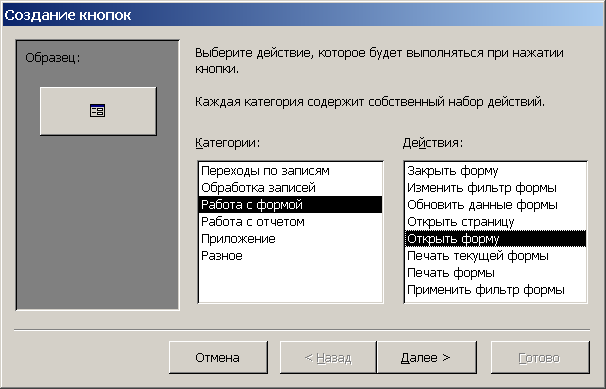Viewport: 606px width, 389px height.
Task: Choose the Работа с формой category
Action: pos(290,204)
